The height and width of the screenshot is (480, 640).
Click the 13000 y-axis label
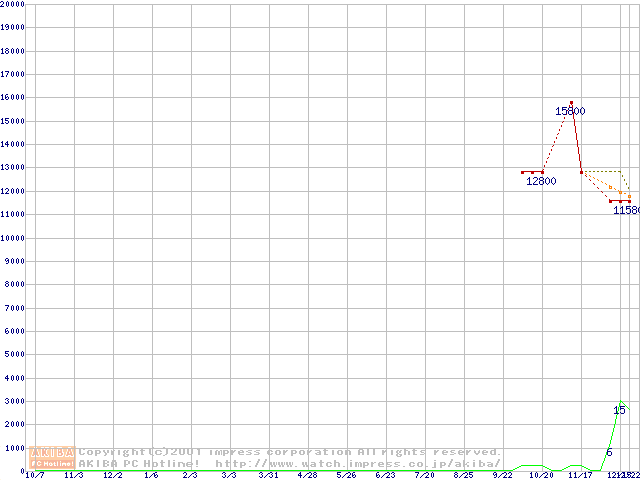coord(13,168)
